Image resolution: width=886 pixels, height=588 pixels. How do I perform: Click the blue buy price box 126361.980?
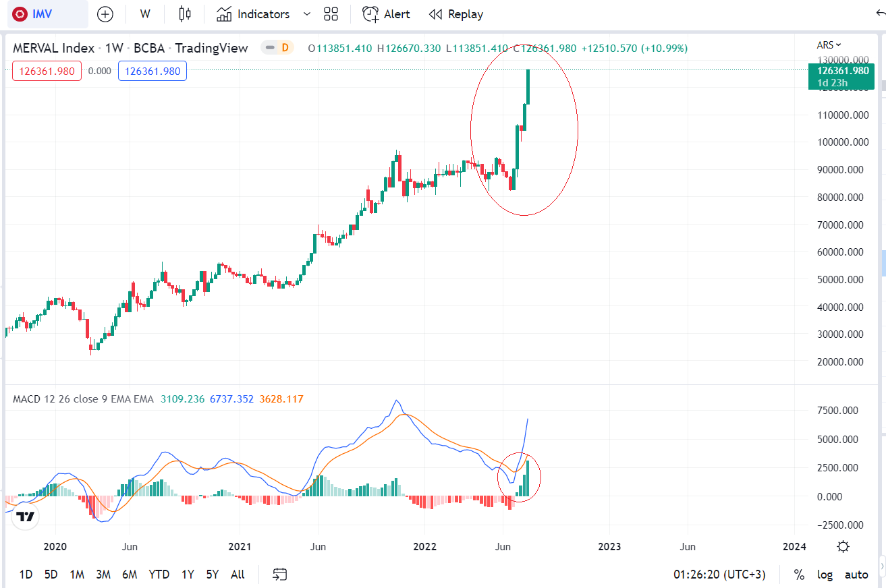tap(153, 71)
